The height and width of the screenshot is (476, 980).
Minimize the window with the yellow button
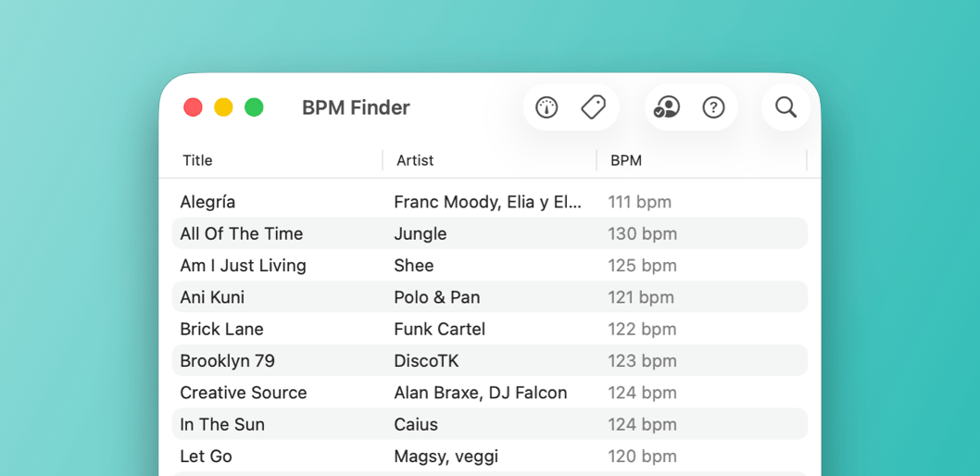(x=223, y=107)
